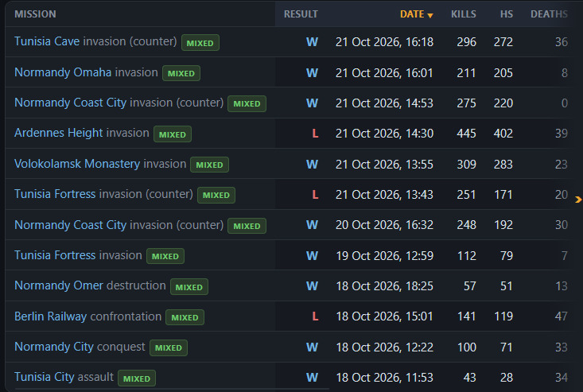
Task: Click MIXED badge on Tunisia Cave row
Action: point(200,43)
